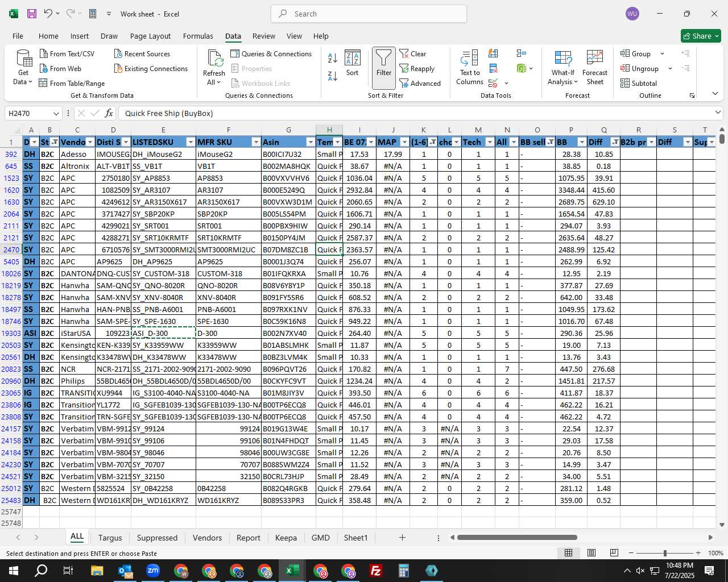
Task: Open Queries & Connections pane
Action: tap(271, 53)
